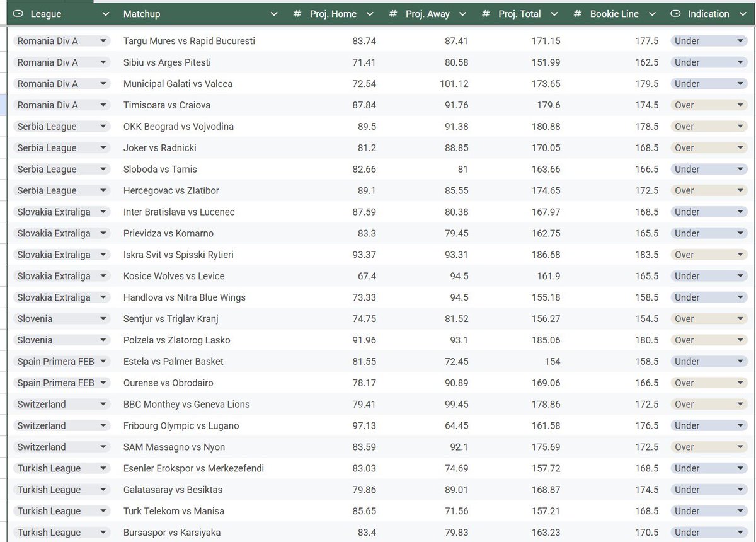Select cell Hercegovac vs Zlatibor

click(171, 191)
